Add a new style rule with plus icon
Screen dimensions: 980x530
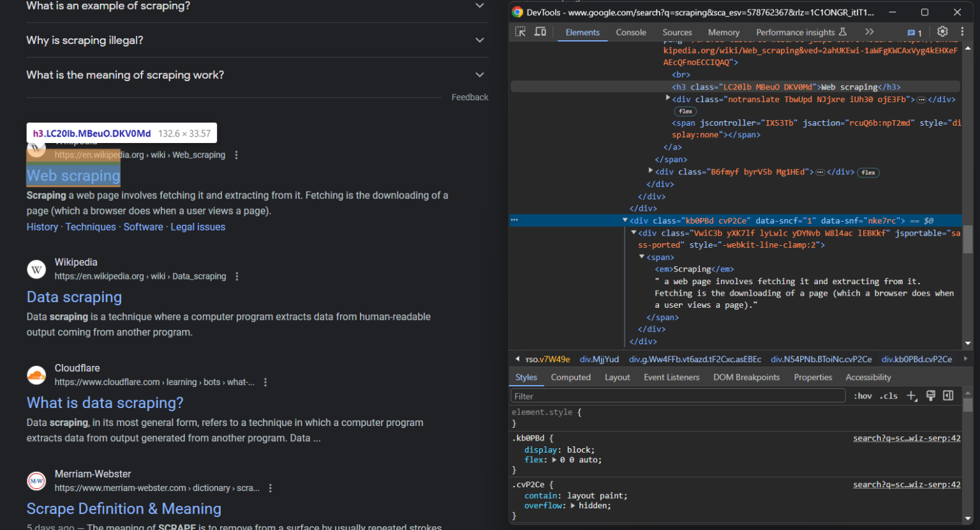pos(912,396)
